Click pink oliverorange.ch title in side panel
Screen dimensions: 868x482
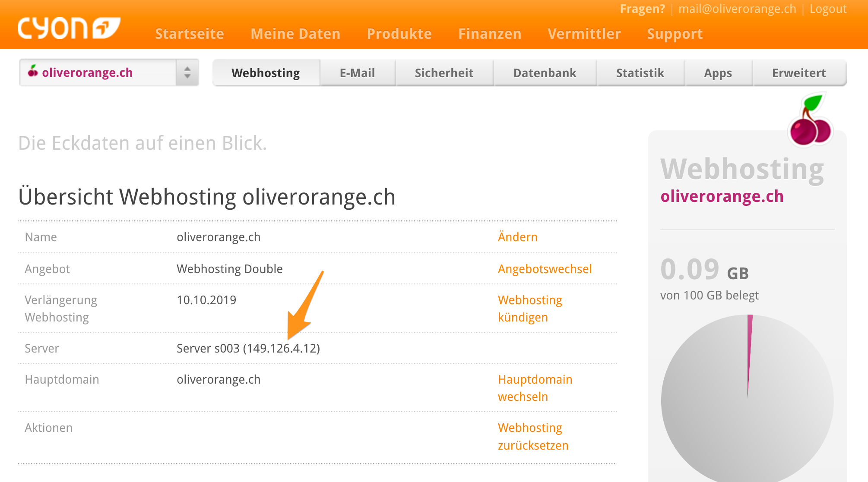click(x=722, y=196)
